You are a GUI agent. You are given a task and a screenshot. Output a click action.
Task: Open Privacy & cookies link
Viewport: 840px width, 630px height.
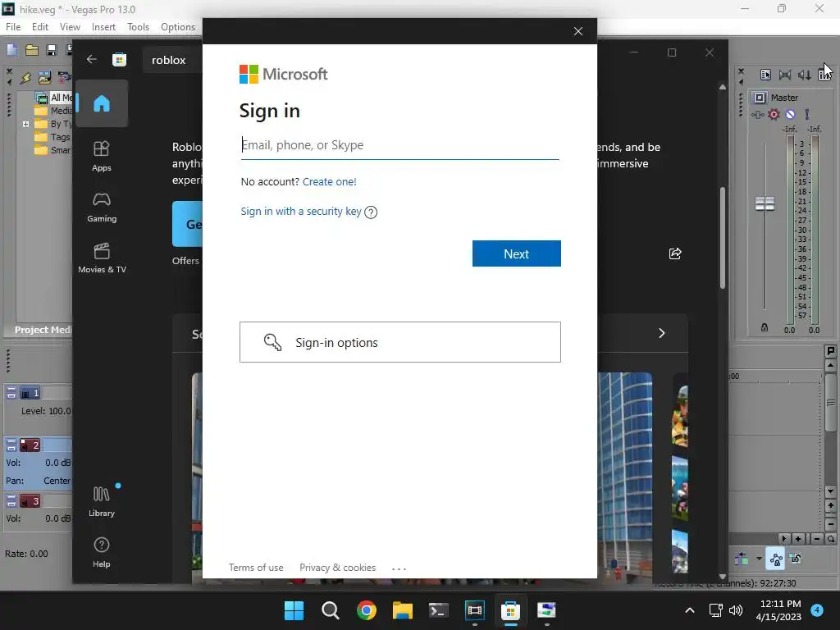[337, 568]
